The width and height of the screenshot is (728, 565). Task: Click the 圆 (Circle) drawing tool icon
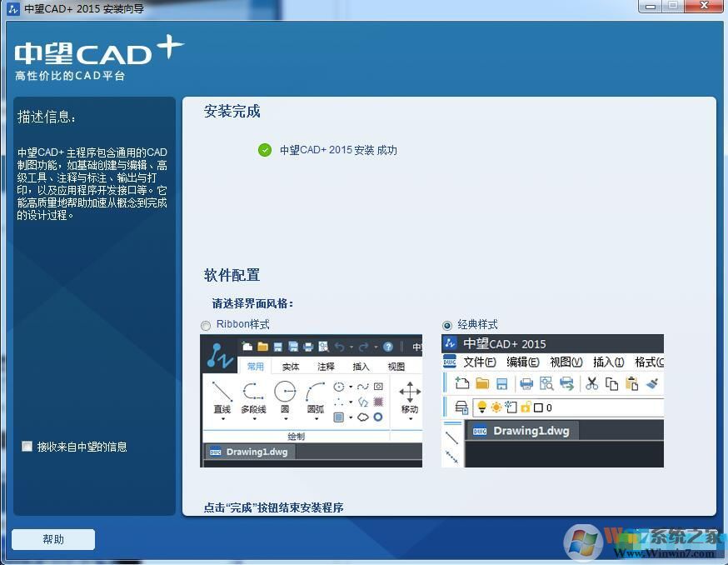coord(285,392)
